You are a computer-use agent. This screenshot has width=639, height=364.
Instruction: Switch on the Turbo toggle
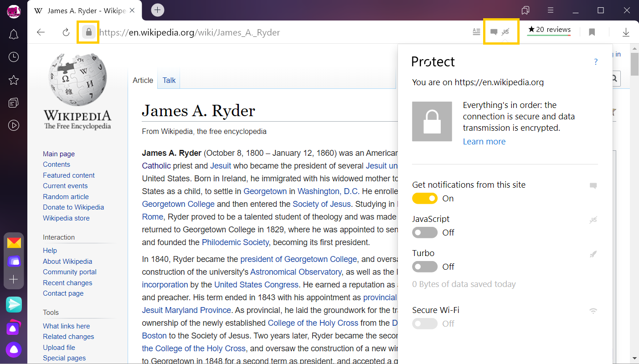[x=424, y=267]
